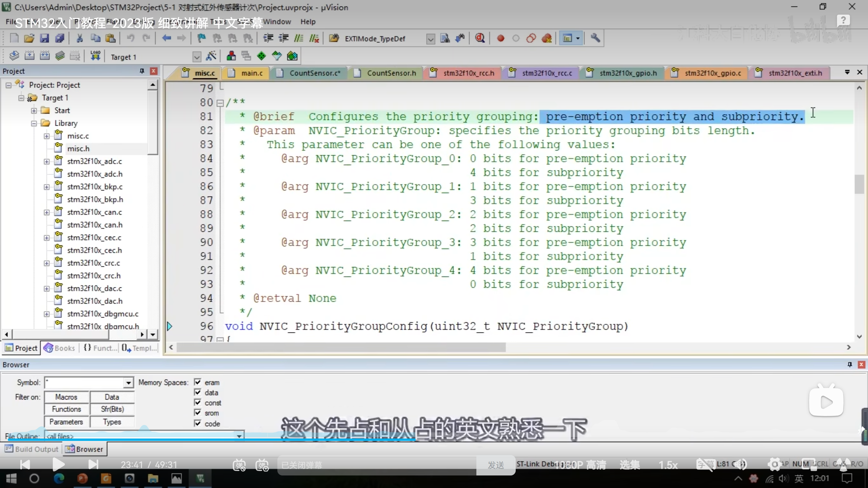Click the Download to flash LOAD icon
868x488 pixels.
pyautogui.click(x=95, y=56)
